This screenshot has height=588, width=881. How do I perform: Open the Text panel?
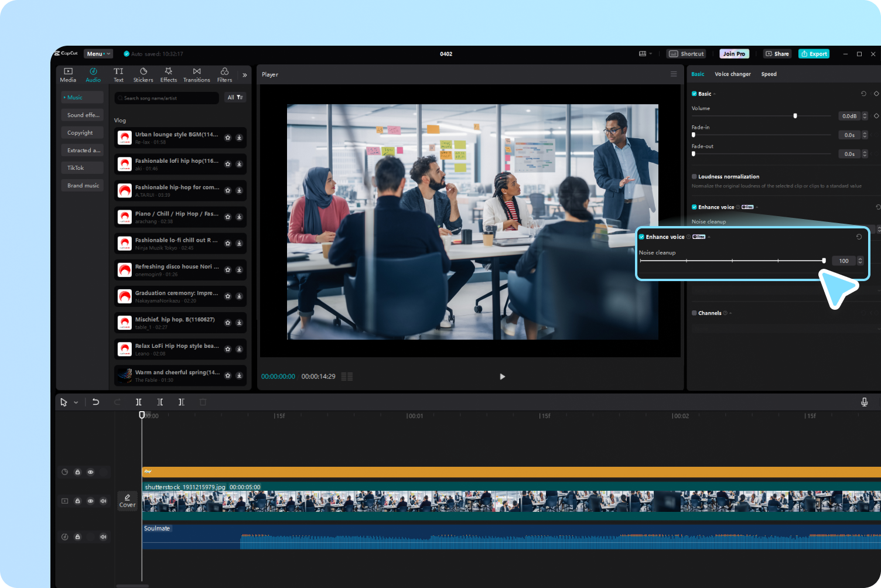tap(118, 75)
